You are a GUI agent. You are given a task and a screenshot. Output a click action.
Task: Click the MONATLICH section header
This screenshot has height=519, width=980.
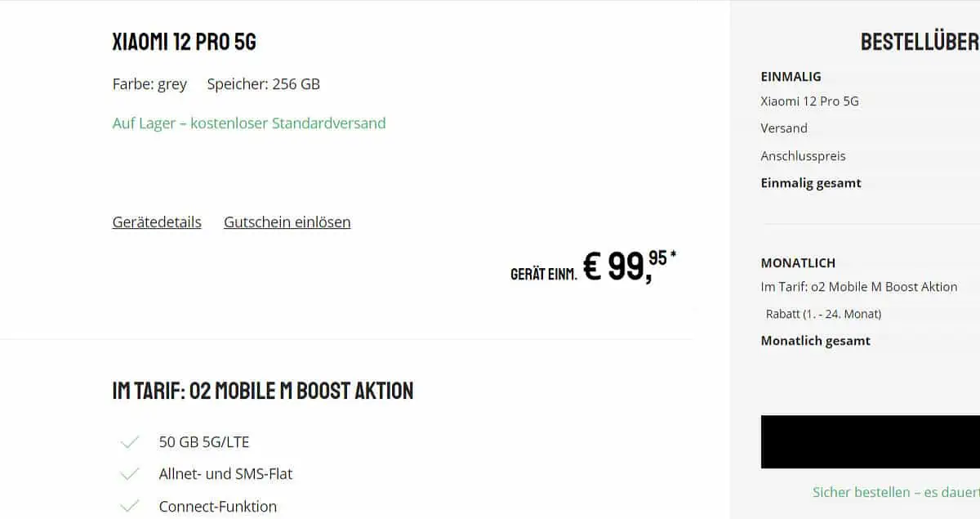pos(797,262)
